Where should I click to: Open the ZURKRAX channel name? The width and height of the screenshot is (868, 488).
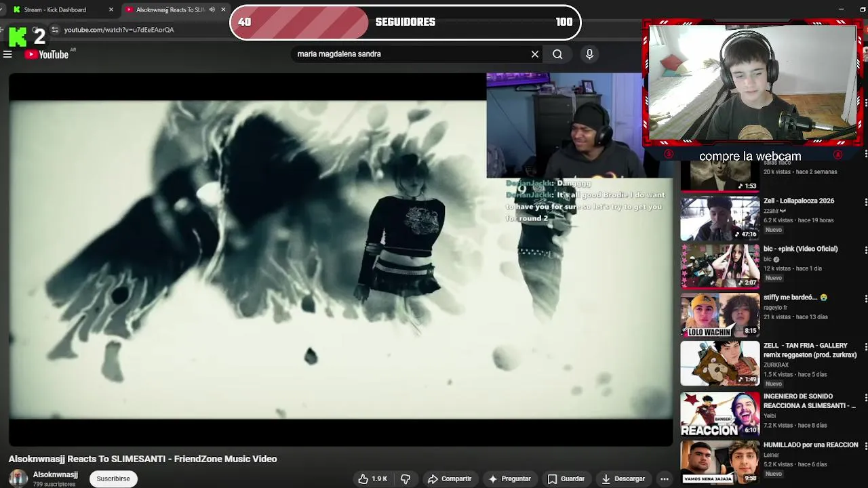[776, 365]
